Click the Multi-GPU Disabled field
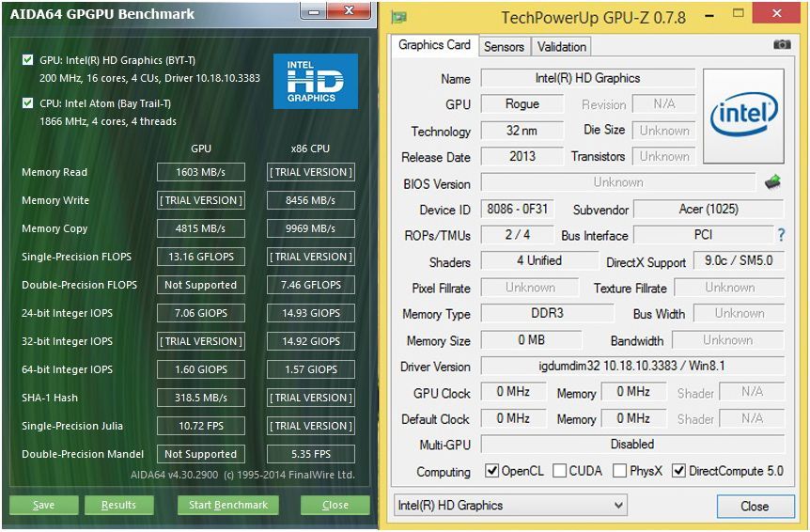This screenshot has height=532, width=810. point(632,445)
